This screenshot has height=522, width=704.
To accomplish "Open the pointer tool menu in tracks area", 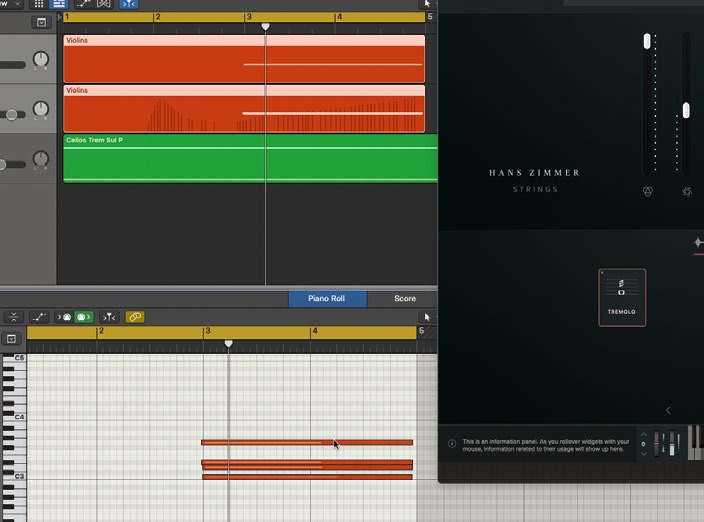I will coord(427,4).
